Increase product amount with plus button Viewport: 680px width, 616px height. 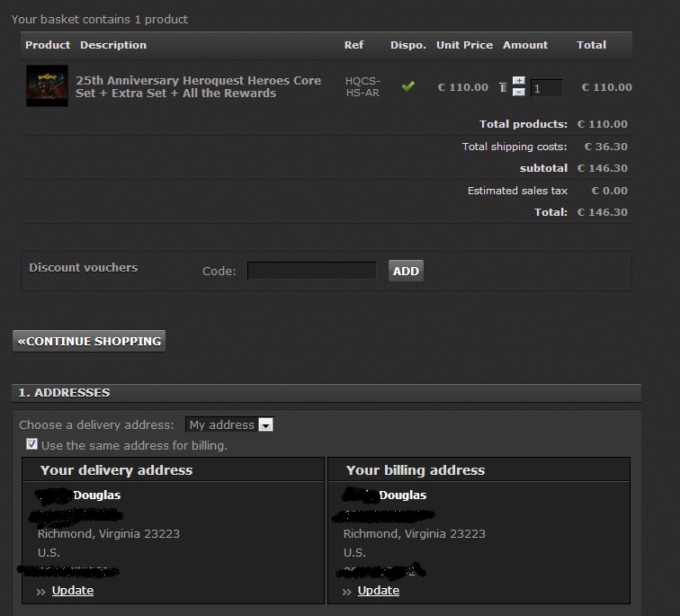(519, 82)
